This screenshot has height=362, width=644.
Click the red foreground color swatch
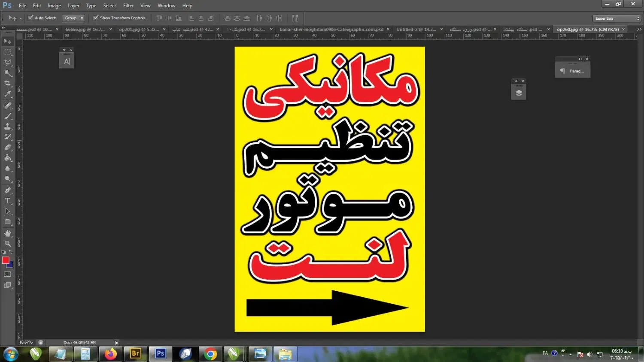(6, 260)
